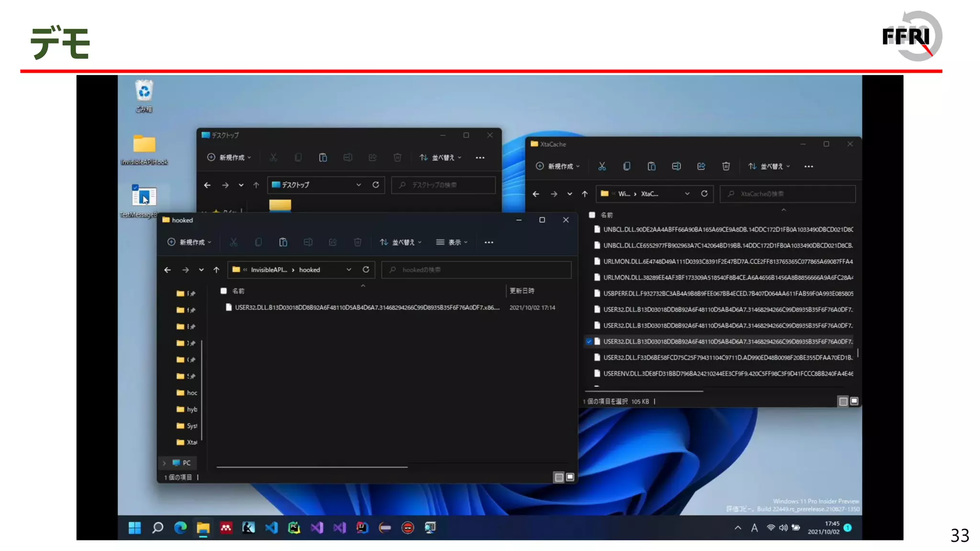Viewport: 980px width, 551px height.
Task: Expand the PC tree node in sidebar
Action: (x=164, y=463)
